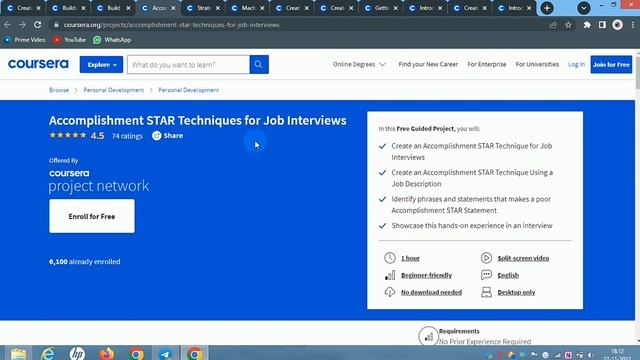This screenshot has height=360, width=640.
Task: Click Find your New Career
Action: click(x=428, y=64)
